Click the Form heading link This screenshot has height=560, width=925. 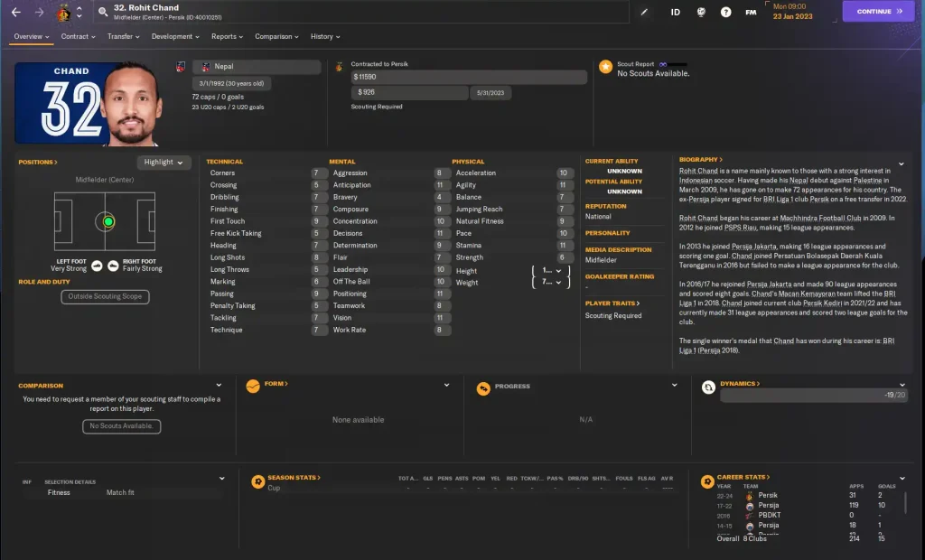click(276, 384)
